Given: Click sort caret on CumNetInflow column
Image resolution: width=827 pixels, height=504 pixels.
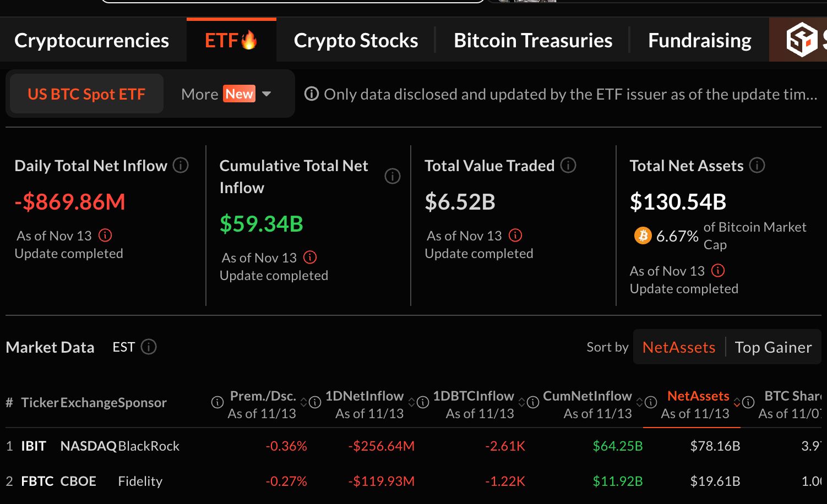Looking at the screenshot, I should [x=639, y=402].
